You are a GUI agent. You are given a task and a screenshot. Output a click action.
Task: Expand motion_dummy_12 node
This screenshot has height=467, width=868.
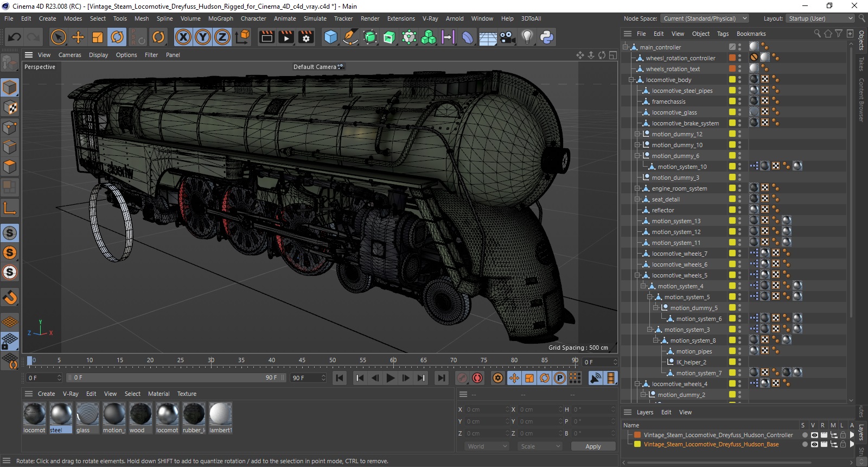(x=637, y=134)
